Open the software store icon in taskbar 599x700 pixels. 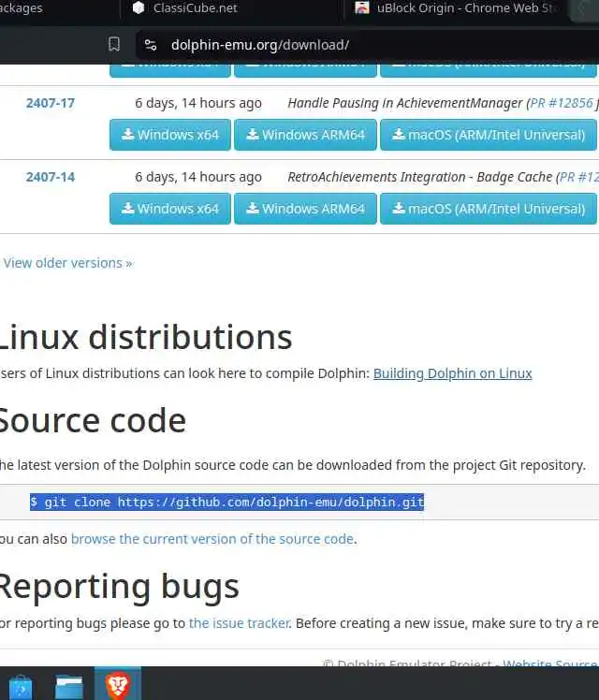pyautogui.click(x=21, y=686)
